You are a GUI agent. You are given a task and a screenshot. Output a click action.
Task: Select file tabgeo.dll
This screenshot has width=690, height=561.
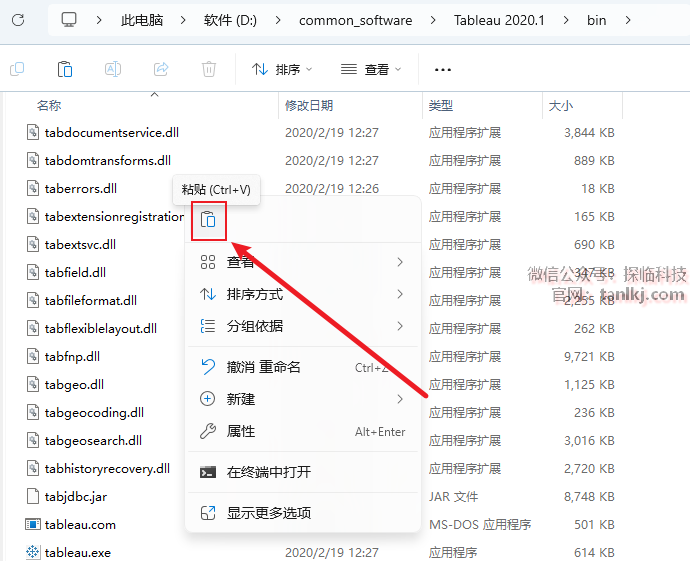74,385
